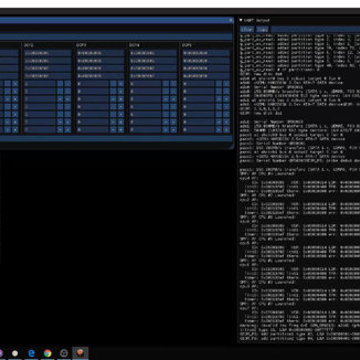360x360 pixels.
Task: Click the Copy button in UART Output
Action: click(x=262, y=29)
